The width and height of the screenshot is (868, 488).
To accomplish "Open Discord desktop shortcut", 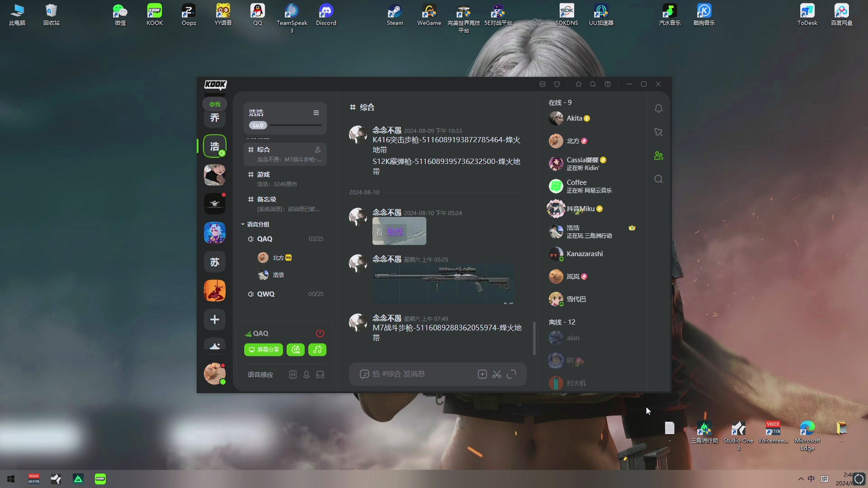I will pos(326,14).
